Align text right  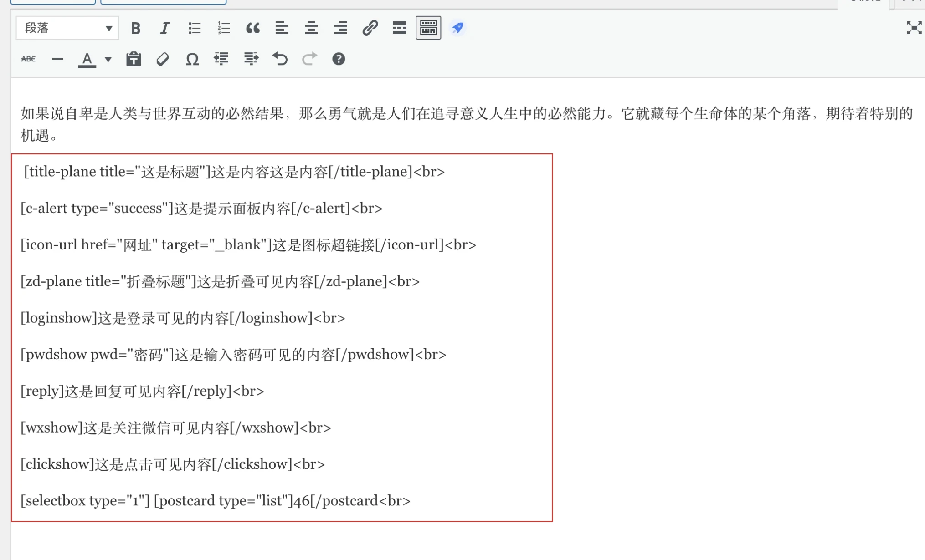(x=340, y=28)
